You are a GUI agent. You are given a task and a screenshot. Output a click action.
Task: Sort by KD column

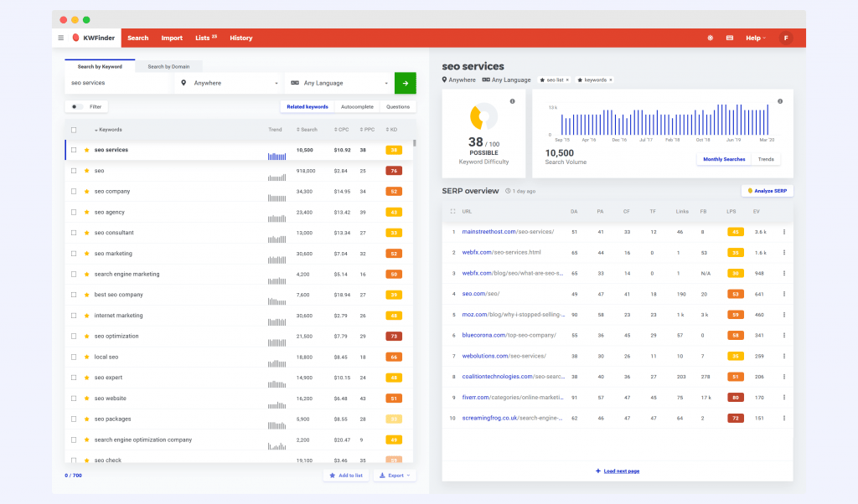[392, 130]
